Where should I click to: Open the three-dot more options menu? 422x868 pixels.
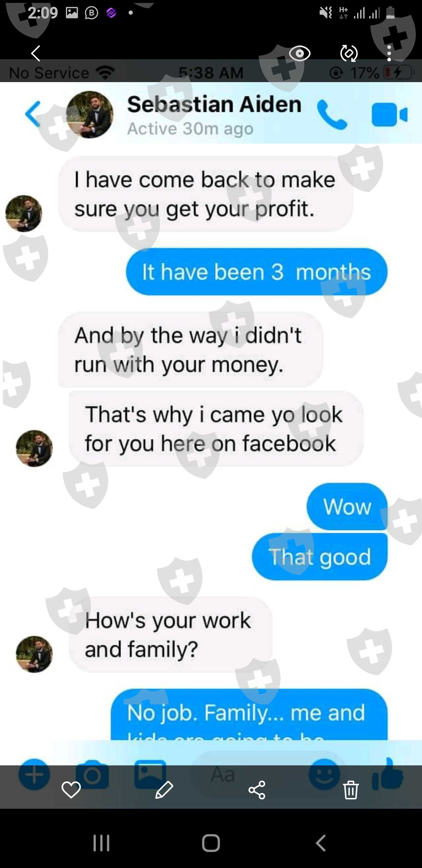(x=389, y=53)
